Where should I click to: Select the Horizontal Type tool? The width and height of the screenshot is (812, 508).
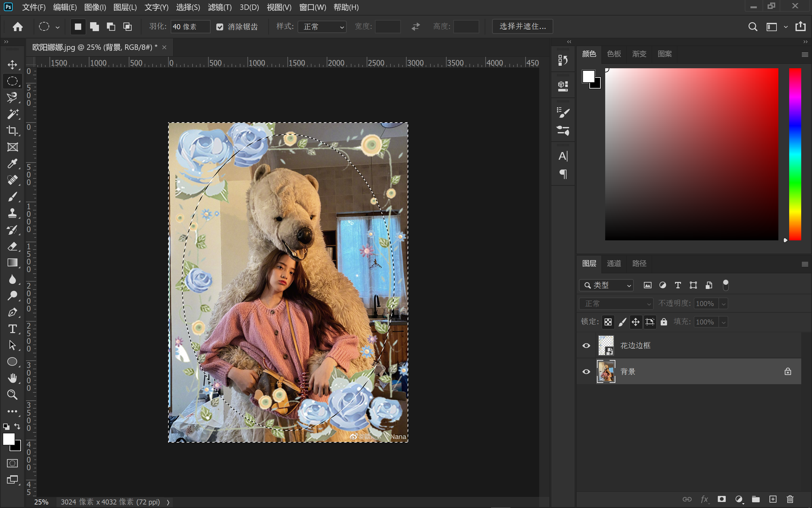(12, 329)
